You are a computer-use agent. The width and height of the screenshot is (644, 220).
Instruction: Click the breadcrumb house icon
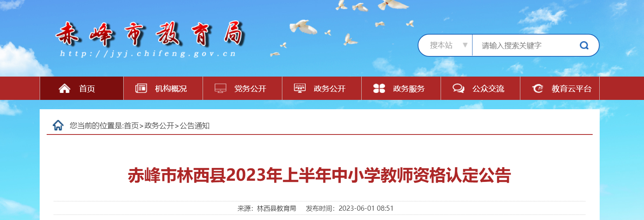tap(58, 125)
